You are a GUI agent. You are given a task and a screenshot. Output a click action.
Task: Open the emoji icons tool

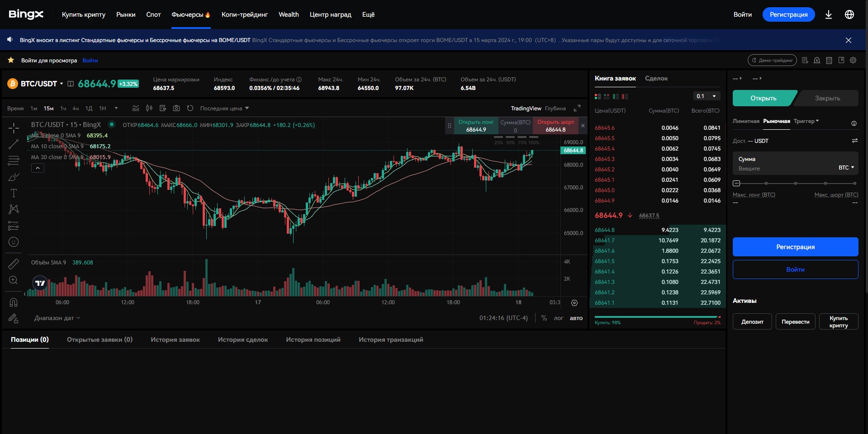[14, 242]
